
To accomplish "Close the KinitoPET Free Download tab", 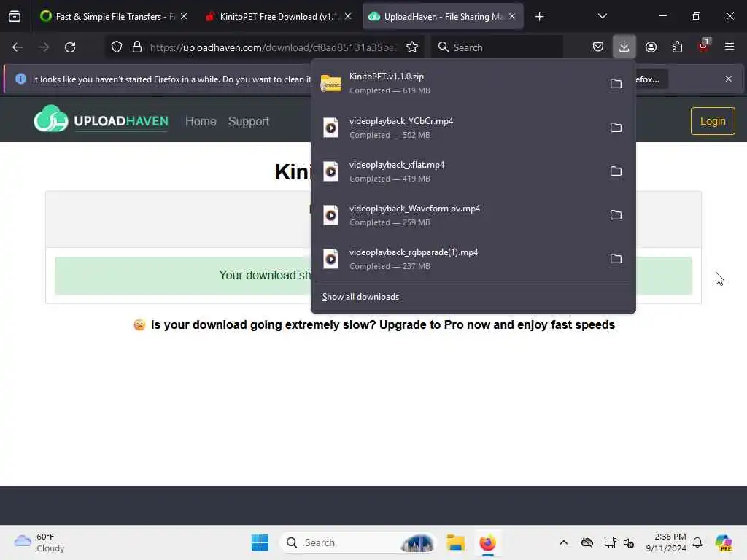I will click(348, 17).
